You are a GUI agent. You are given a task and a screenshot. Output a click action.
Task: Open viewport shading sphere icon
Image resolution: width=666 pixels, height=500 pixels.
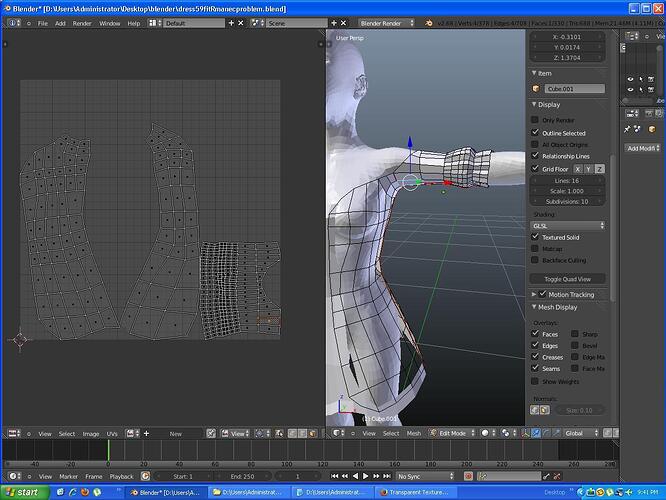coord(487,433)
